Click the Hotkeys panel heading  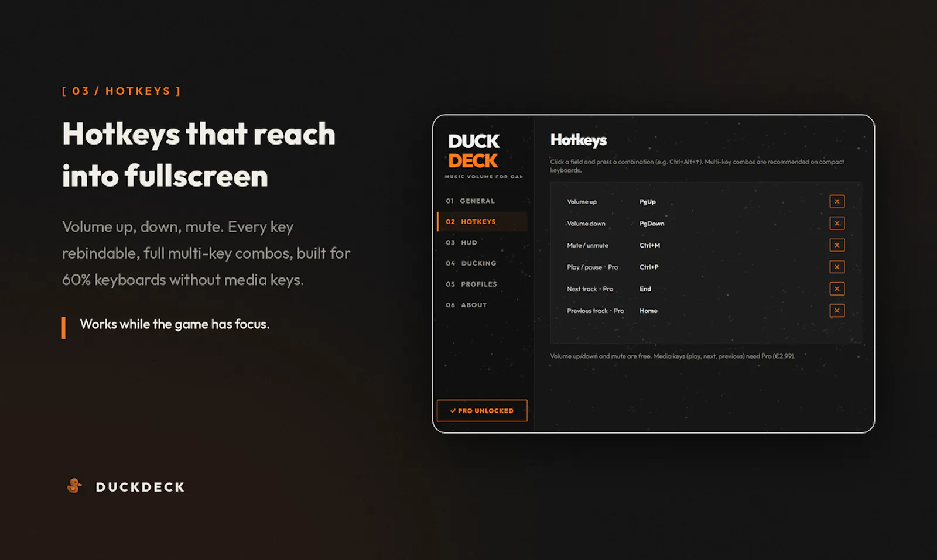tap(579, 140)
